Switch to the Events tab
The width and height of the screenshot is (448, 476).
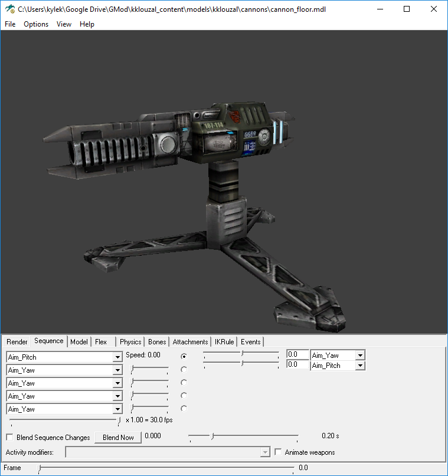[250, 342]
